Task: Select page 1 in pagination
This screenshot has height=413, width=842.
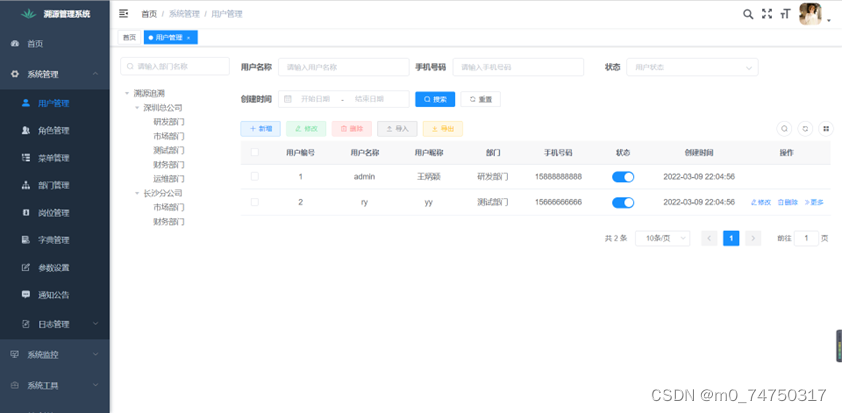Action: point(731,238)
